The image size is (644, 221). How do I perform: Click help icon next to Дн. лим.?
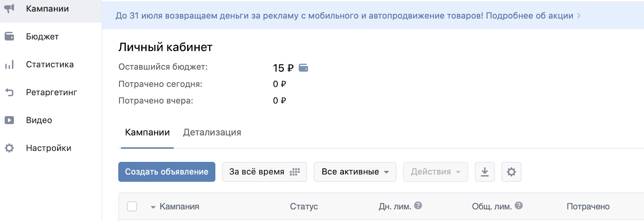coord(418,206)
